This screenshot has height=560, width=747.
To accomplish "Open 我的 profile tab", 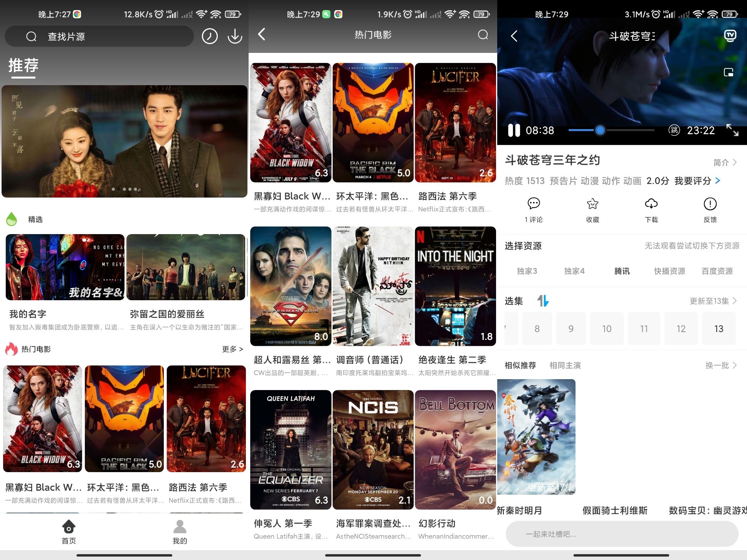I will (x=180, y=532).
